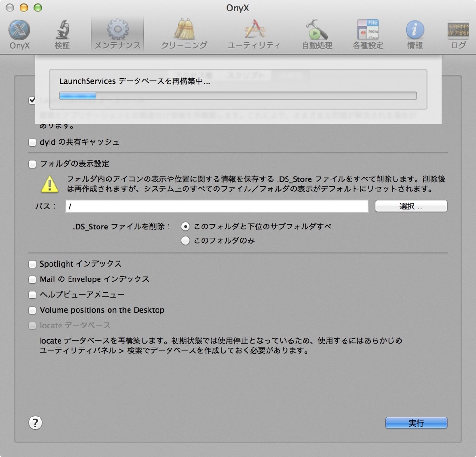Click the locate データベース description text
The image size is (476, 457).
[221, 346]
